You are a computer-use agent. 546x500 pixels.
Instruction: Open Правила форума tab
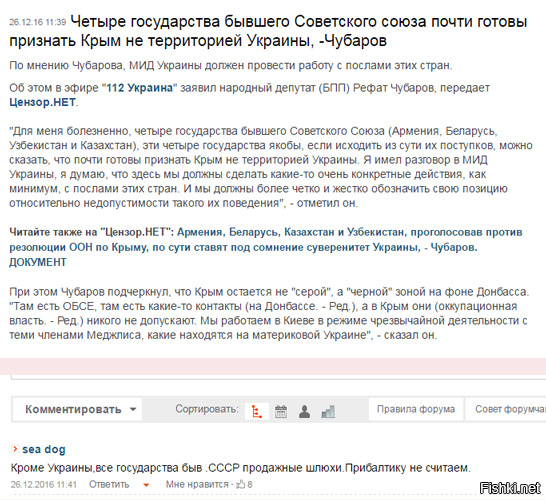click(416, 409)
